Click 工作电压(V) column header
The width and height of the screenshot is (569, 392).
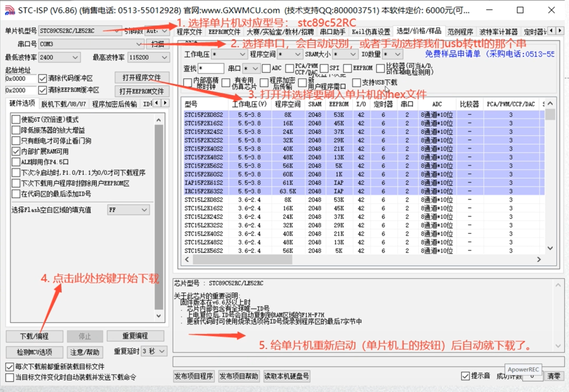click(250, 104)
